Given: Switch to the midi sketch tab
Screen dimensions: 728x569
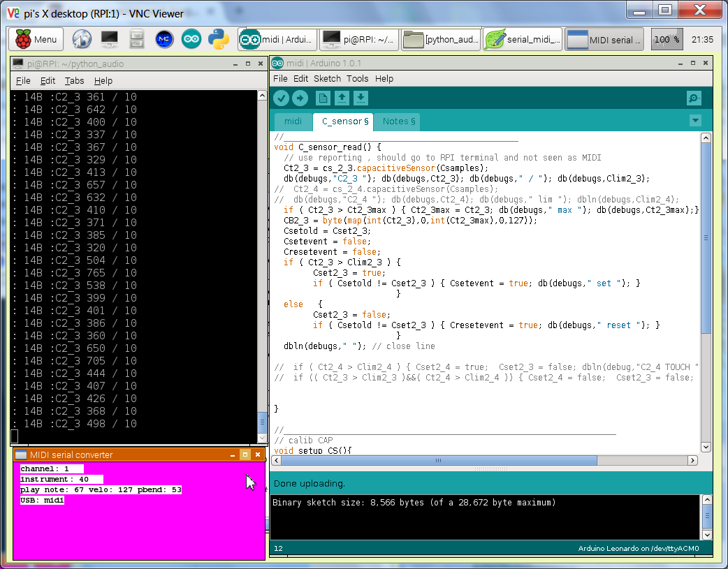Looking at the screenshot, I should point(293,121).
